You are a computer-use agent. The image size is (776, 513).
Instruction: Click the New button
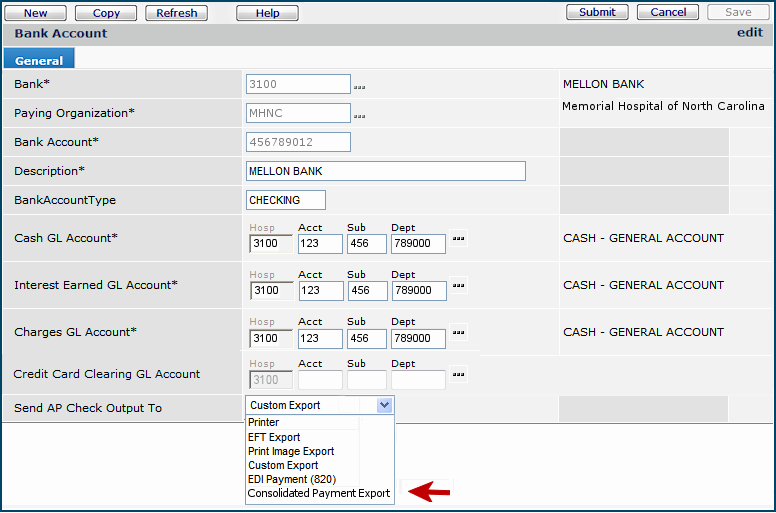click(36, 13)
